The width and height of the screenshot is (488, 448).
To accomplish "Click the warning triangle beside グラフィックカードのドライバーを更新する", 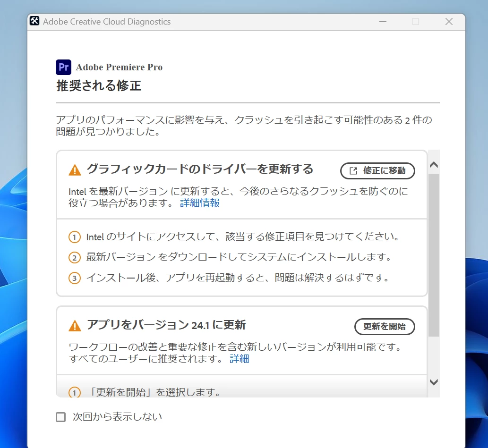I will [x=75, y=170].
